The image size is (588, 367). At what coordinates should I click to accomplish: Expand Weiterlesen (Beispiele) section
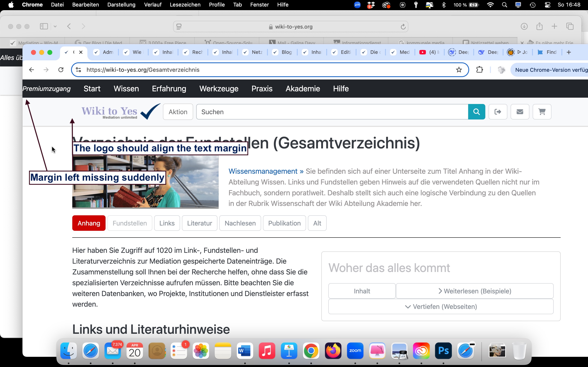pos(474,291)
